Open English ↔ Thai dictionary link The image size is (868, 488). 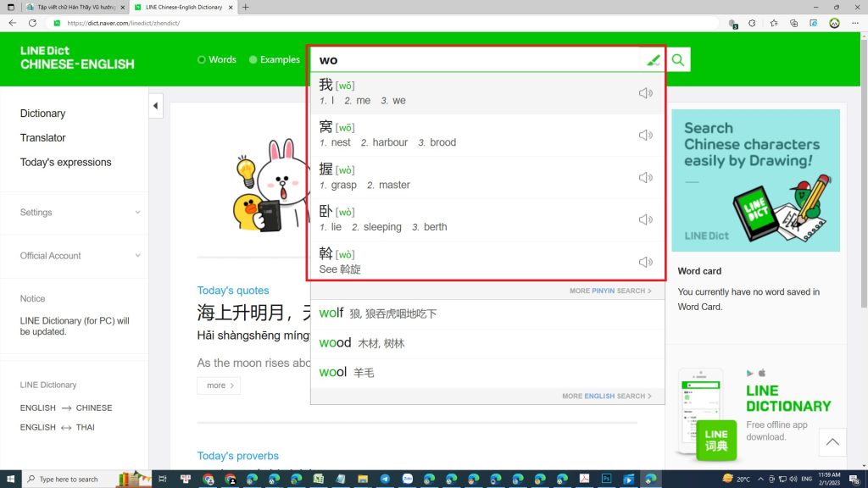(57, 427)
